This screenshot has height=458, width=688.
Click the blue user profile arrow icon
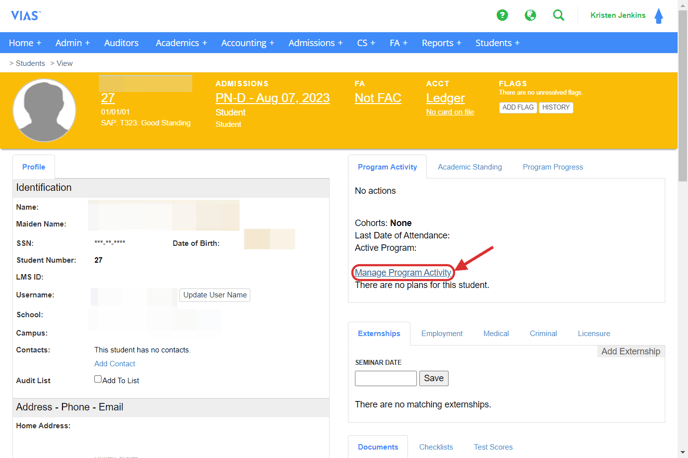click(x=658, y=16)
